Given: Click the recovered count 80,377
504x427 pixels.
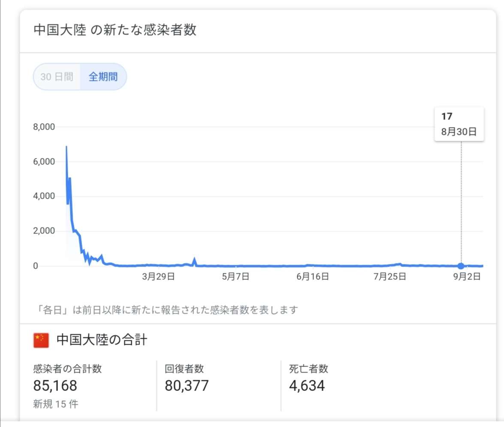Looking at the screenshot, I should tap(187, 385).
